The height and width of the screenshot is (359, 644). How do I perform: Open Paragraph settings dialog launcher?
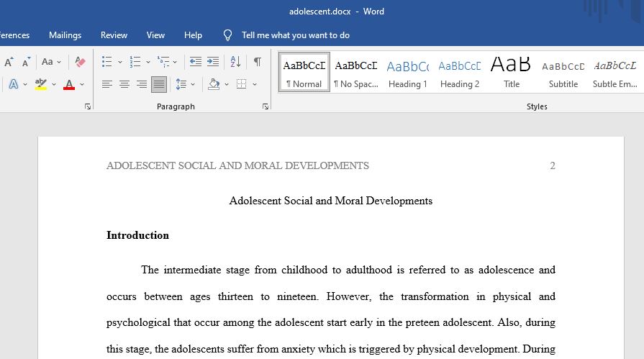(x=266, y=106)
